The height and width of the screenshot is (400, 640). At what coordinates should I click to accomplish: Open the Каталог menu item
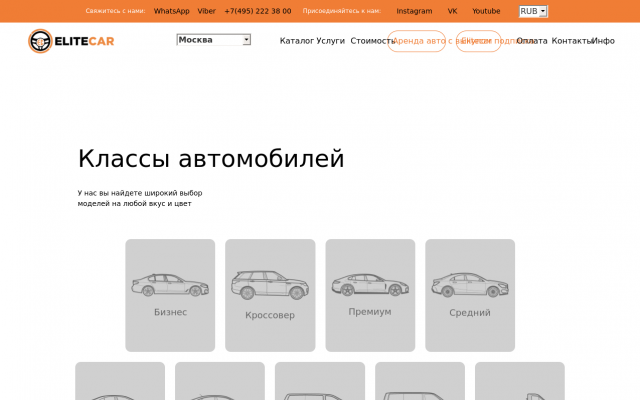[297, 41]
